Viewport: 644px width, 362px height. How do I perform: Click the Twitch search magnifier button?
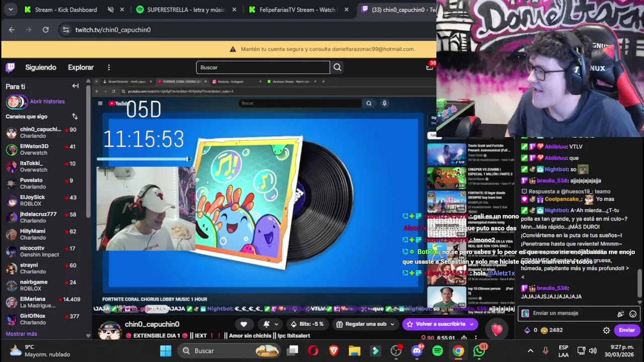(337, 67)
